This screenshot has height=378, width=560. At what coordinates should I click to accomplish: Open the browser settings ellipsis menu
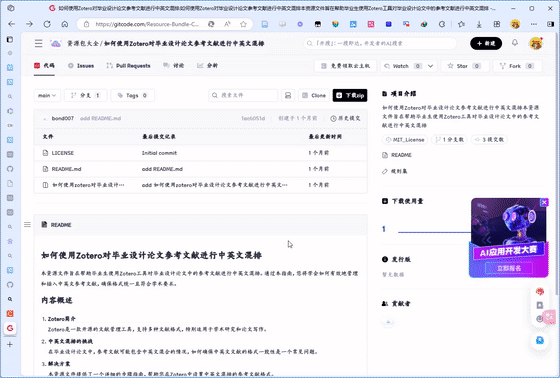[534, 24]
